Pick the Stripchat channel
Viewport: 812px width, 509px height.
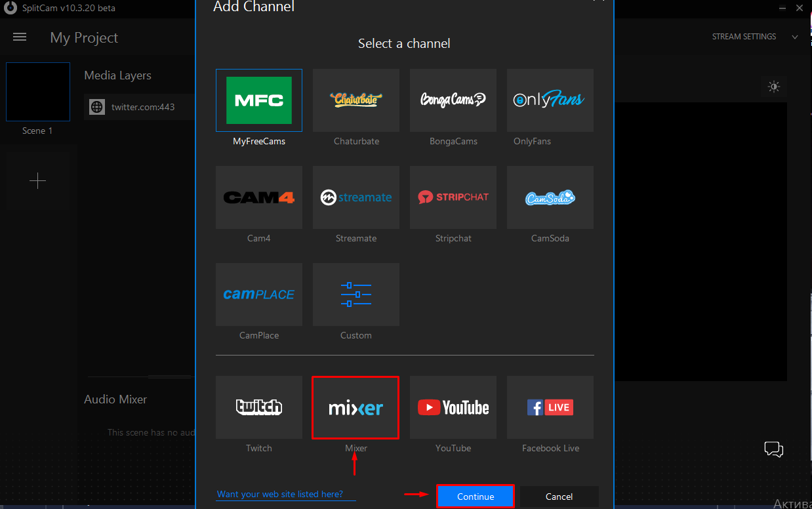click(453, 197)
